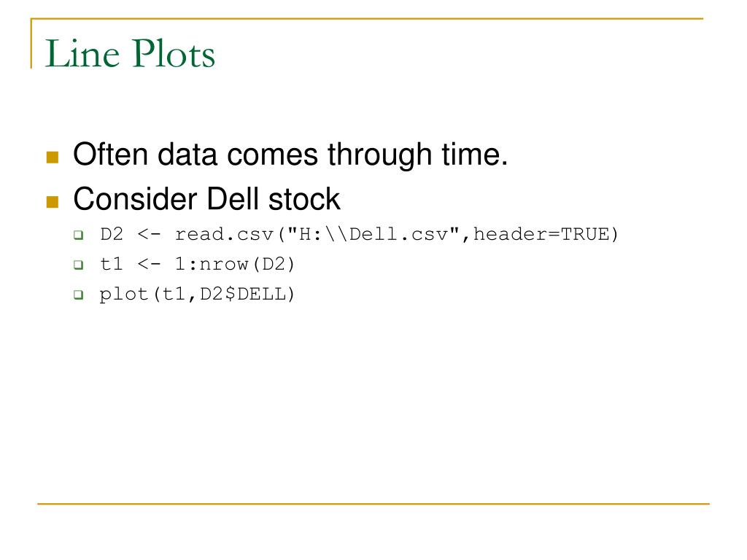
Task: Select the word "Consider" in the second bullet
Action: tap(135, 198)
